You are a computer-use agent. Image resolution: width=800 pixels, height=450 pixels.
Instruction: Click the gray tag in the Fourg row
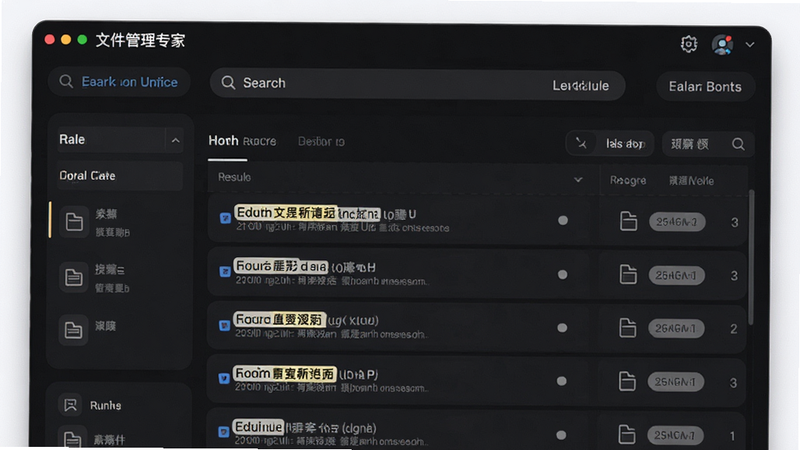pyautogui.click(x=676, y=329)
